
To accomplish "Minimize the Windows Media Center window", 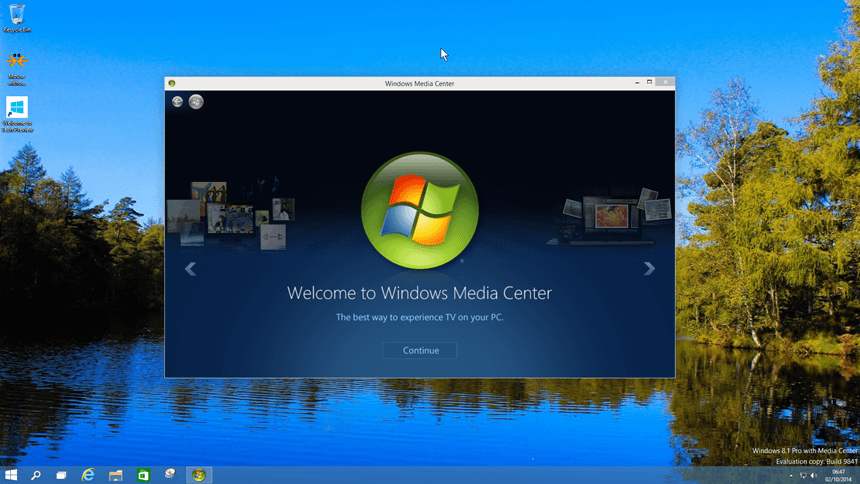I will click(637, 82).
